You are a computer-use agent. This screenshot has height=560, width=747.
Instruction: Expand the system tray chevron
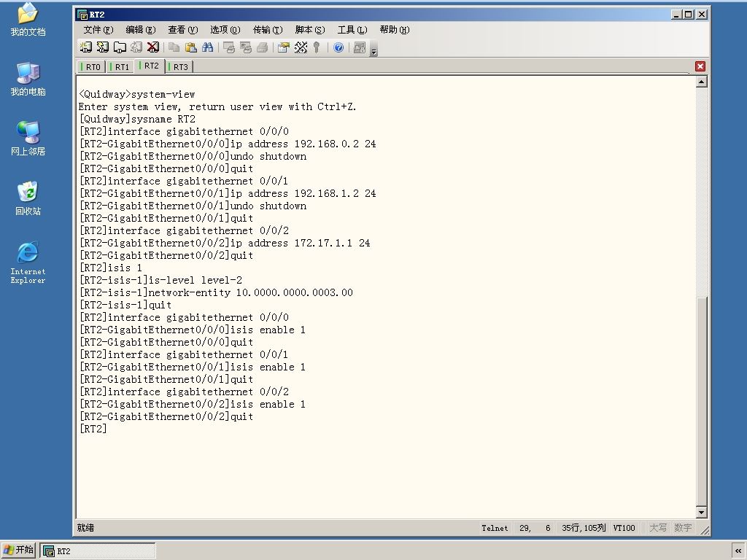tap(738, 551)
